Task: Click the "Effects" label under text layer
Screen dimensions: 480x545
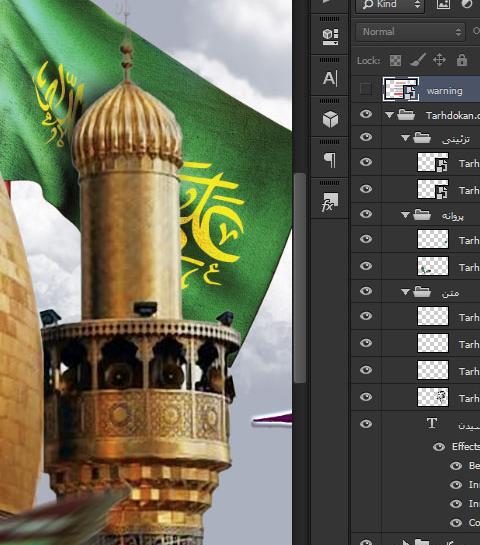Action: pyautogui.click(x=466, y=447)
